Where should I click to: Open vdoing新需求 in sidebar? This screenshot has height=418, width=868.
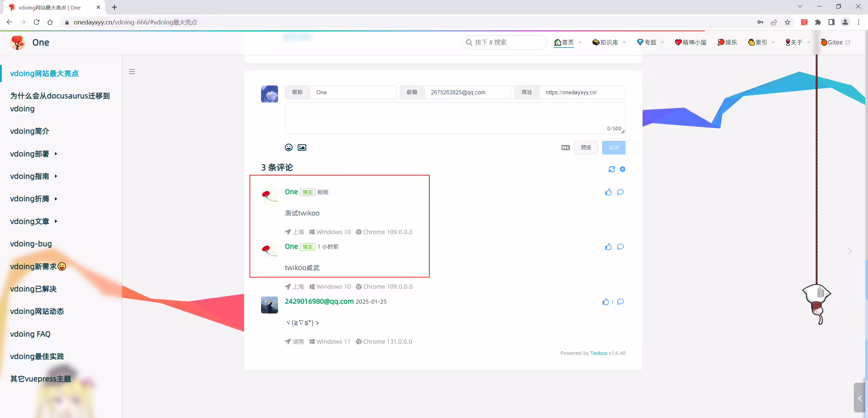point(38,266)
